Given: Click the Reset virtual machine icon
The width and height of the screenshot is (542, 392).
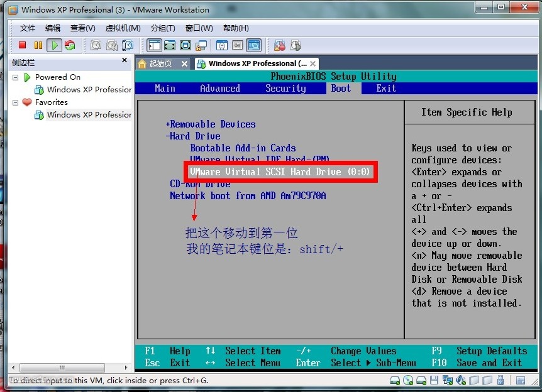Looking at the screenshot, I should pyautogui.click(x=70, y=45).
